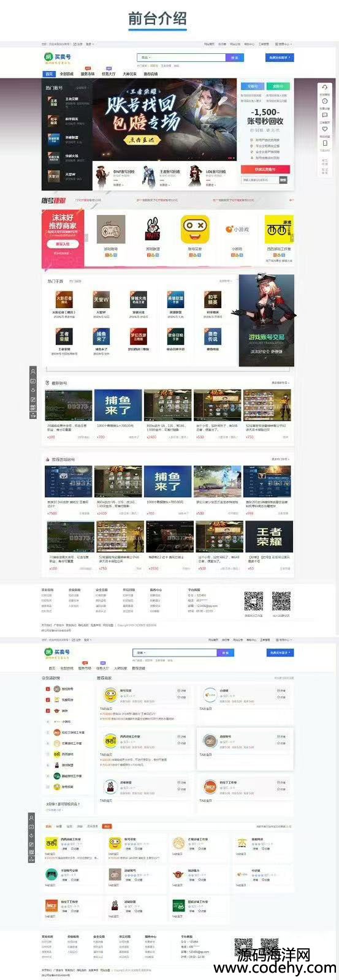Expand the category dropdown in second page search bar

(x=141, y=652)
